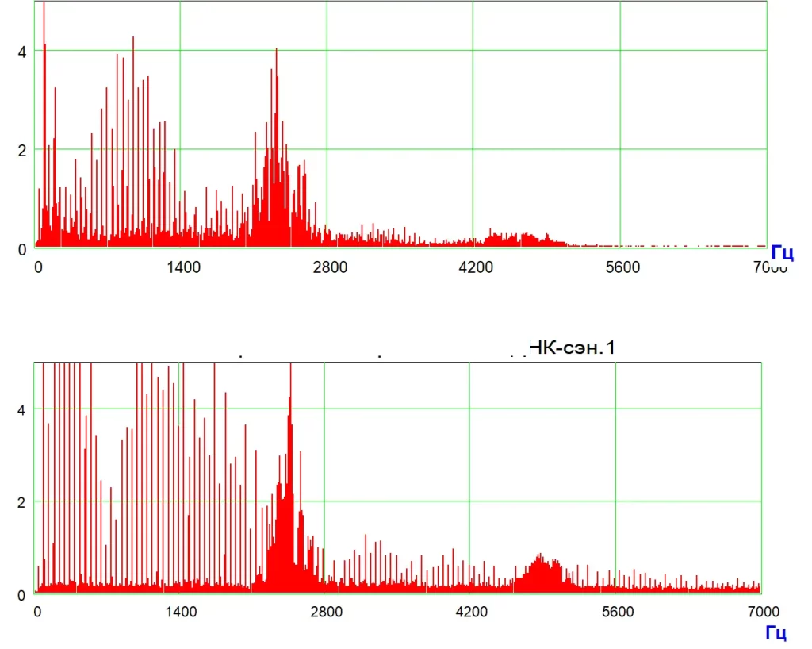Screen dimensions: 812x649
Task: Click the 1400 label on the bottom chart axis
Action: click(182, 612)
